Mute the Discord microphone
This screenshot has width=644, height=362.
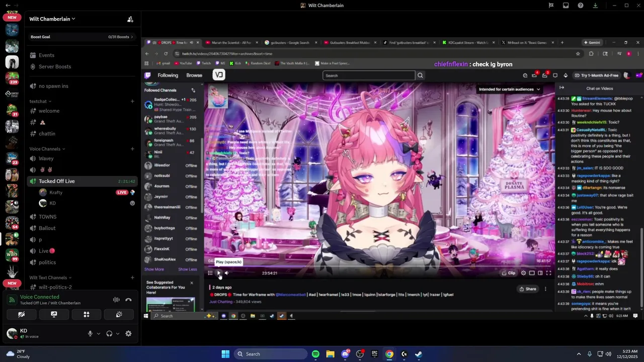click(91, 333)
